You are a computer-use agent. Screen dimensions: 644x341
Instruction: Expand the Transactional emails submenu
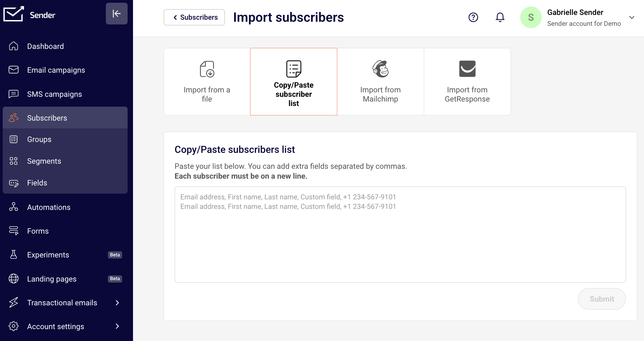pyautogui.click(x=117, y=303)
